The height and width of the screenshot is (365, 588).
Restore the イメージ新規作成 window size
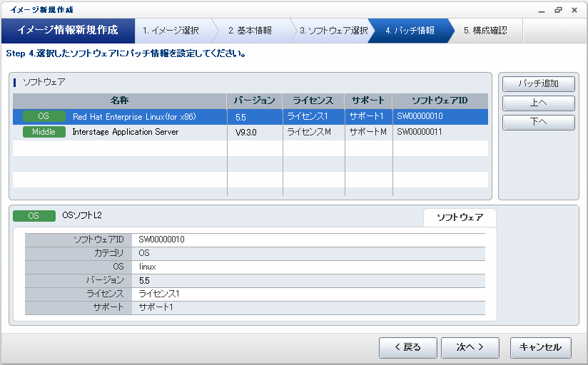click(x=558, y=10)
